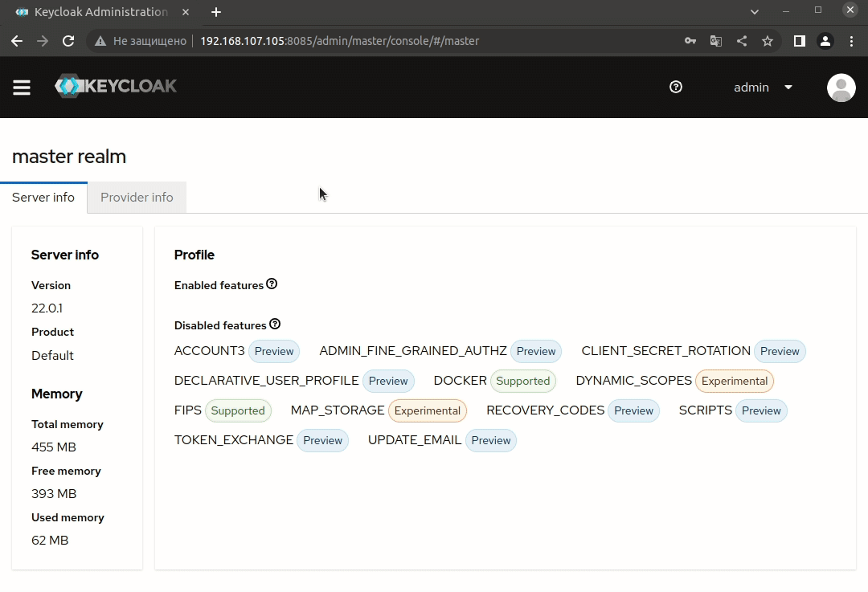Click the MAP_STORAGE Experimental badge
The height and width of the screenshot is (592, 868).
pyautogui.click(x=428, y=411)
